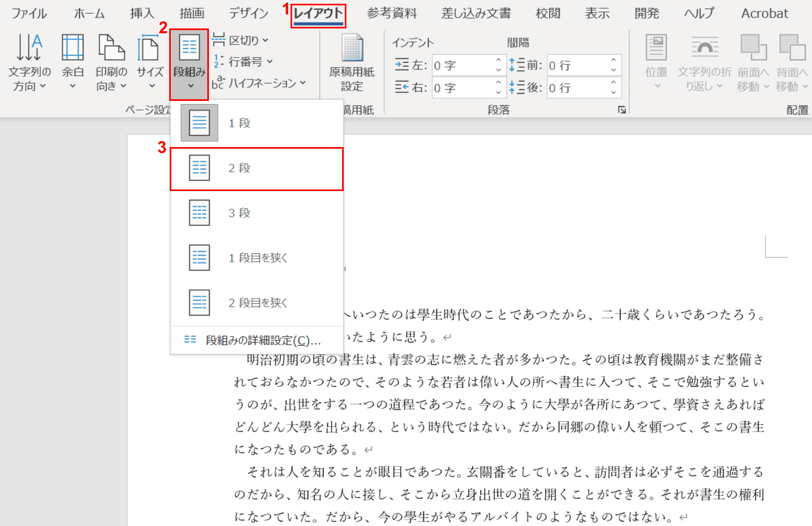
Task: Switch to the ヘルプ tab
Action: click(x=699, y=13)
